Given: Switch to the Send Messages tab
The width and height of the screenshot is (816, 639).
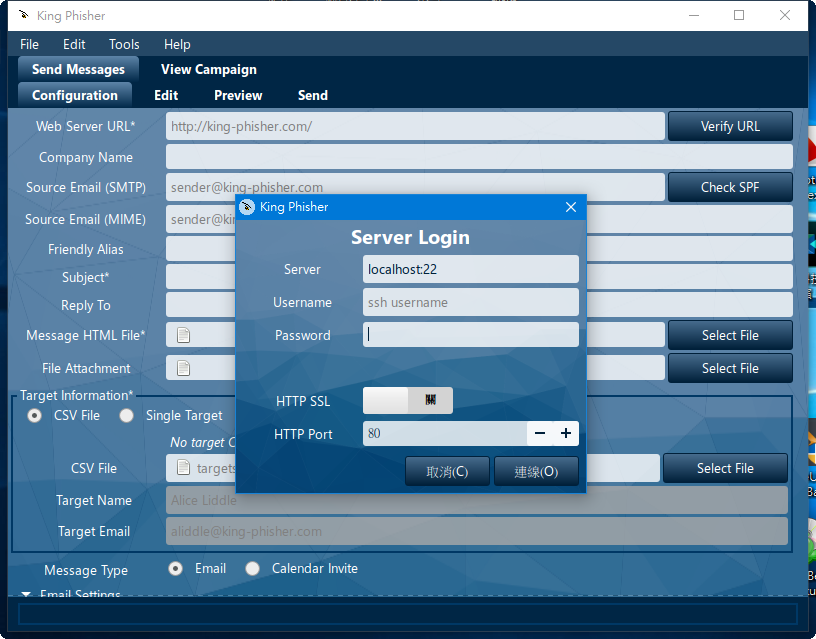Looking at the screenshot, I should [78, 69].
